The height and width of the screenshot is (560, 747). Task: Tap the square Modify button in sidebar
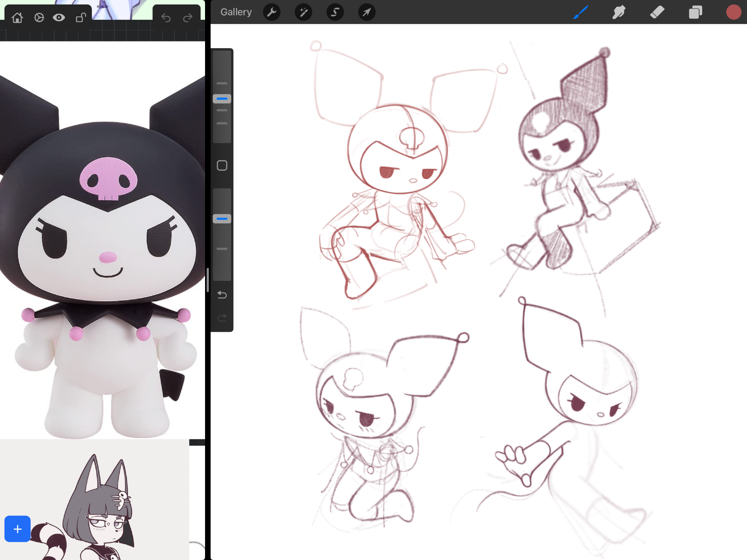point(222,165)
